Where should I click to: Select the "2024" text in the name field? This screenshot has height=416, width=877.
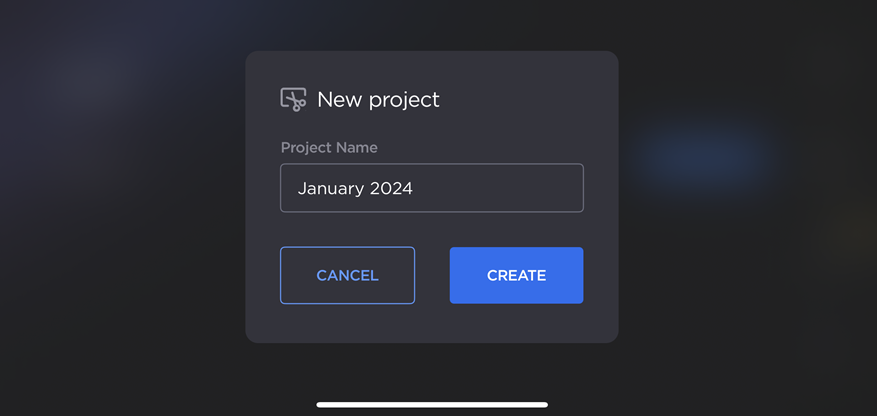pyautogui.click(x=390, y=188)
